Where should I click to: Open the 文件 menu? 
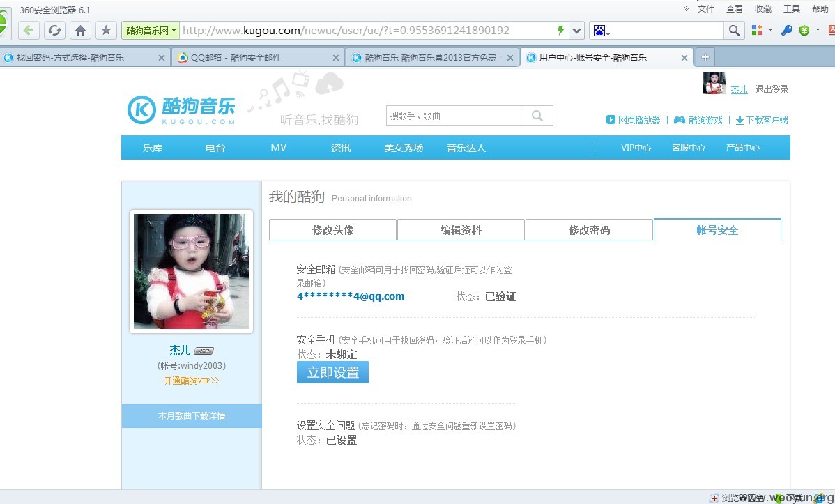(x=705, y=9)
